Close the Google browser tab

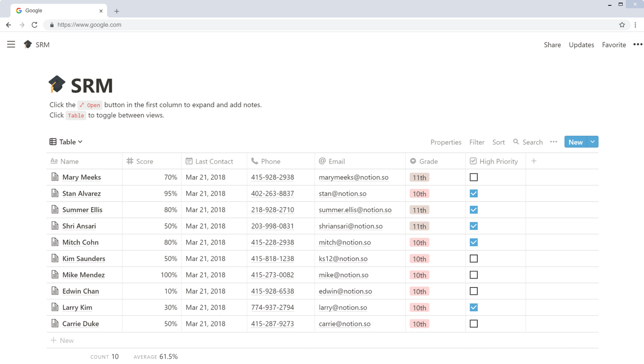(x=101, y=11)
